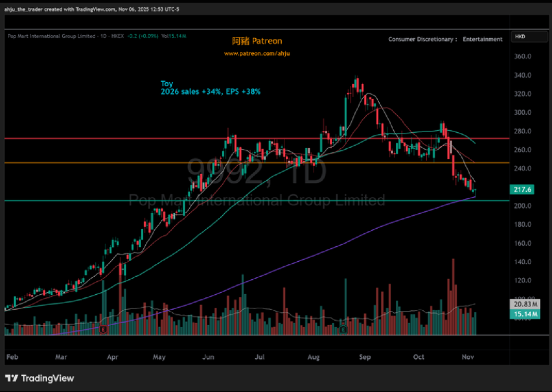
Task: Click the 20.83M volume average label
Action: coord(525,304)
